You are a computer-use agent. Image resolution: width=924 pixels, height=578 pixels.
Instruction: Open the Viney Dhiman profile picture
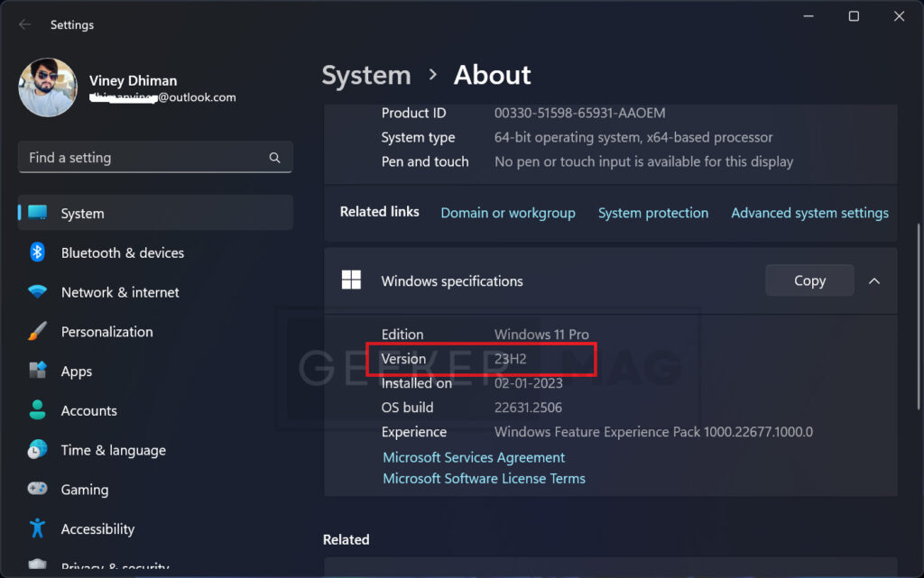tap(48, 87)
